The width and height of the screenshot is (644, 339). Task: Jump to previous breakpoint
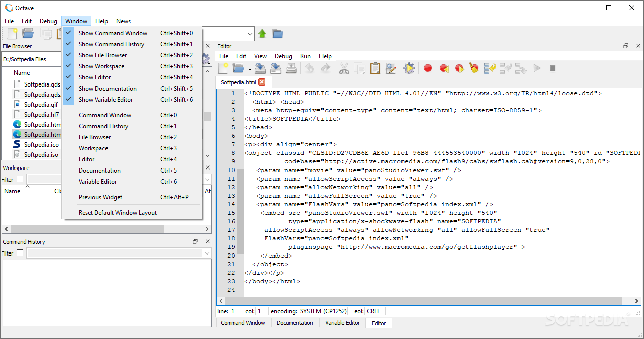[444, 68]
